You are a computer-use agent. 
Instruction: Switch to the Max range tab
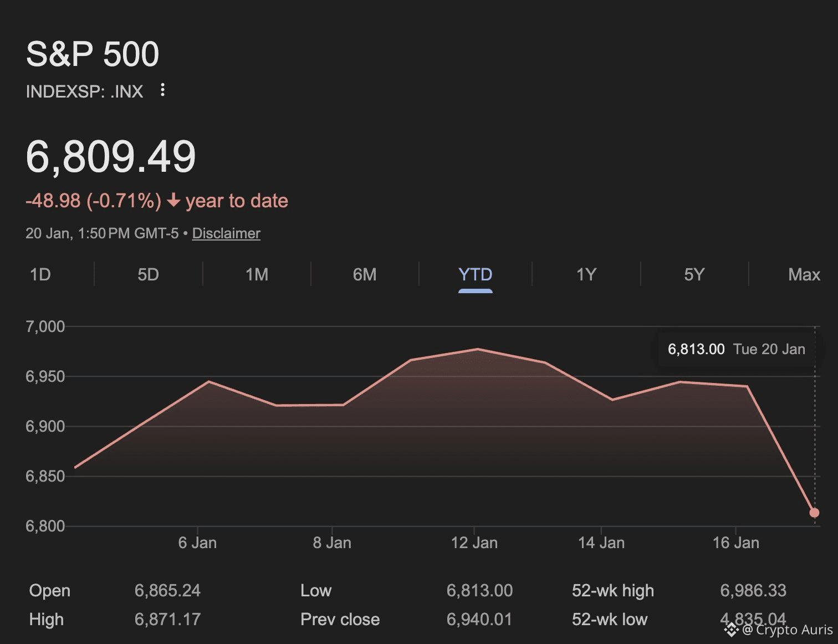click(804, 274)
